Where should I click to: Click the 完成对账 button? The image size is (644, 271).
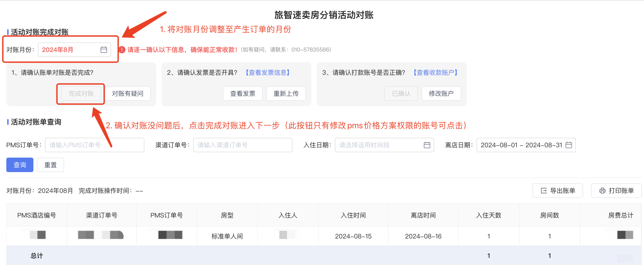point(81,94)
